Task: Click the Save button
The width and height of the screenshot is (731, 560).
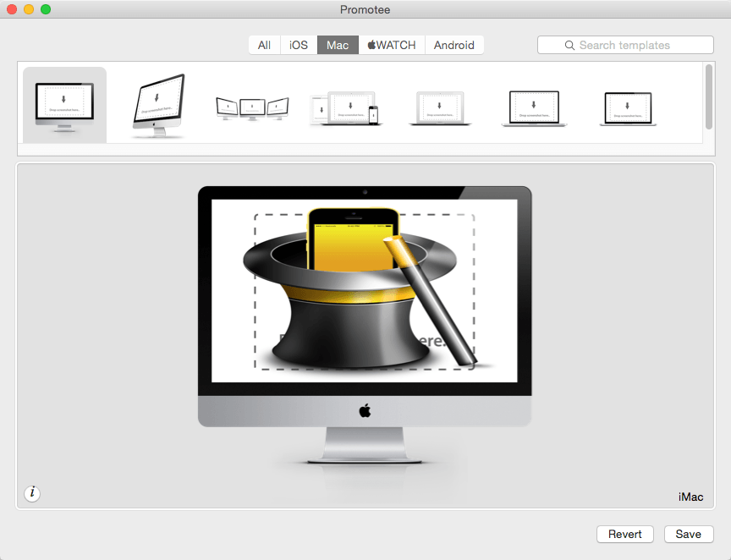Action: [689, 534]
